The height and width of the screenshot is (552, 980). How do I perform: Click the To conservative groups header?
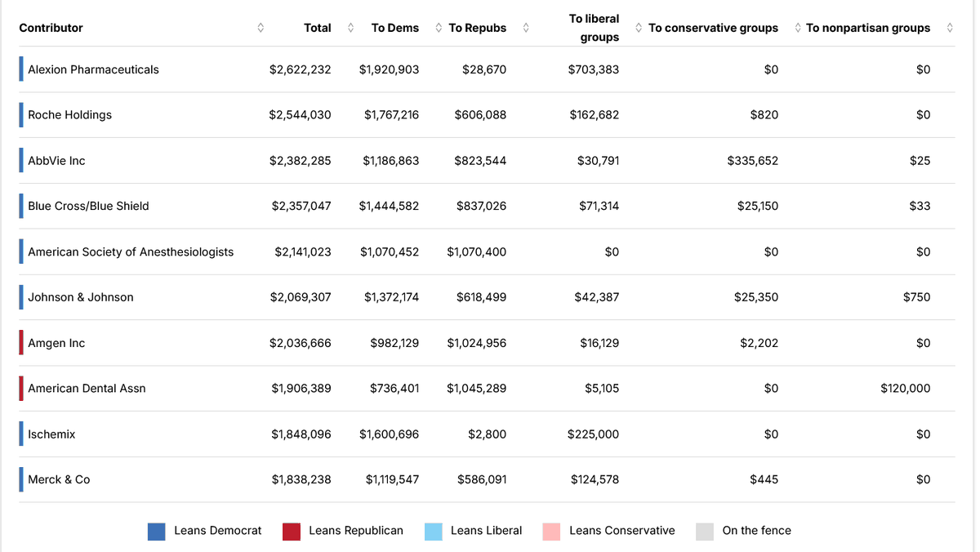click(713, 28)
